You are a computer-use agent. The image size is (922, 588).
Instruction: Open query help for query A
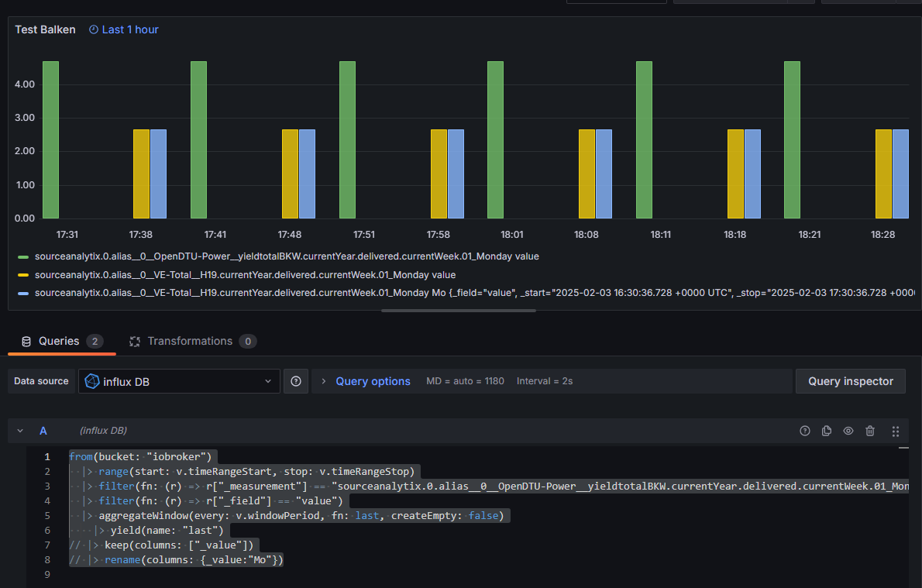pyautogui.click(x=805, y=431)
